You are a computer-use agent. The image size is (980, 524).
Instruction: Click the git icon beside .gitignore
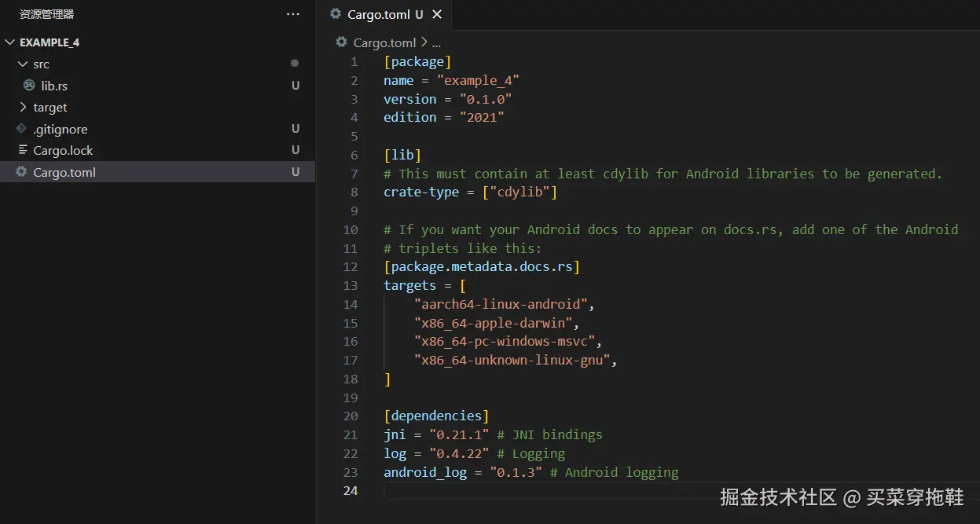tap(21, 128)
